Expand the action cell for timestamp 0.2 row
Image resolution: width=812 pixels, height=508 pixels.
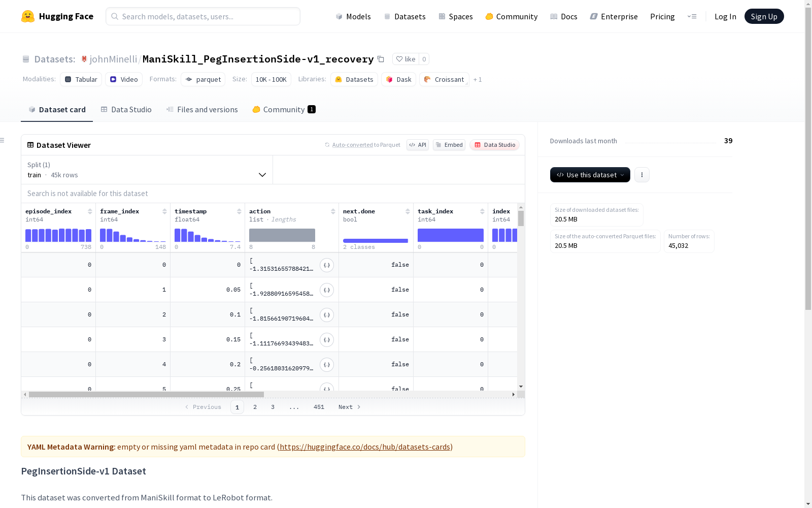coord(327,365)
